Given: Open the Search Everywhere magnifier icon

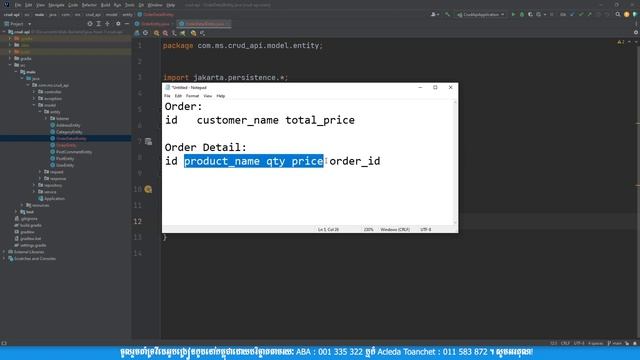Looking at the screenshot, I should (x=618, y=14).
